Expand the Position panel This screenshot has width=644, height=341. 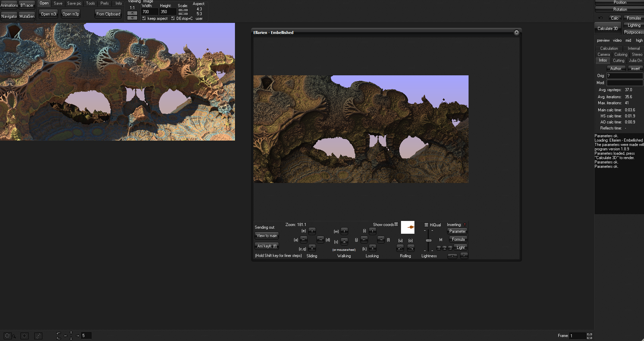pyautogui.click(x=619, y=2)
